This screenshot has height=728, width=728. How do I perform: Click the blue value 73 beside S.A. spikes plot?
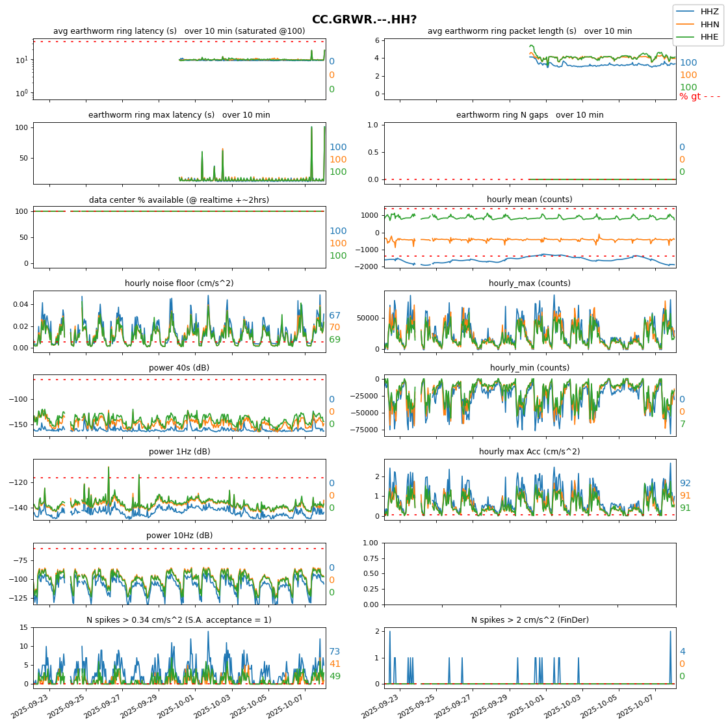(x=335, y=652)
